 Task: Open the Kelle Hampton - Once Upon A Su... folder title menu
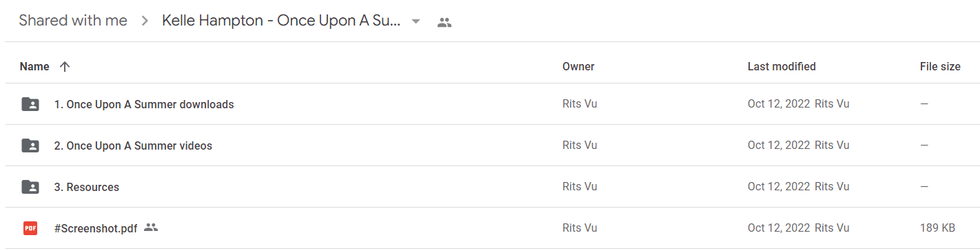[281, 21]
